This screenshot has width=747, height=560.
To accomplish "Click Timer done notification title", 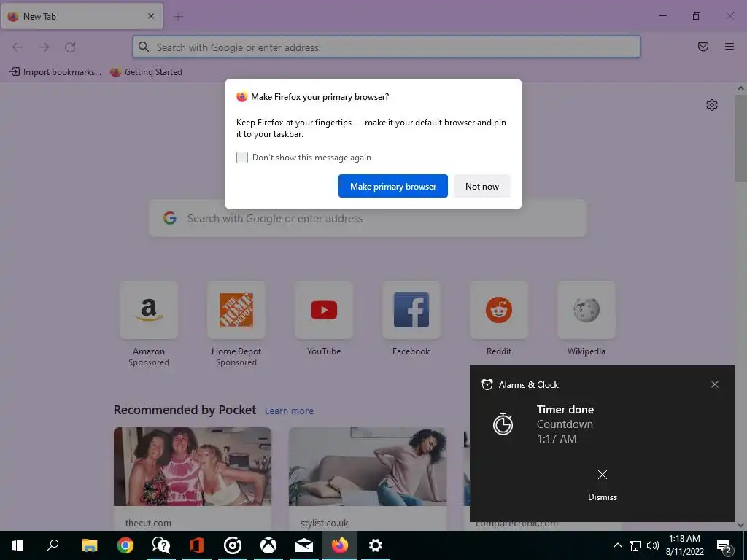I will 565,410.
